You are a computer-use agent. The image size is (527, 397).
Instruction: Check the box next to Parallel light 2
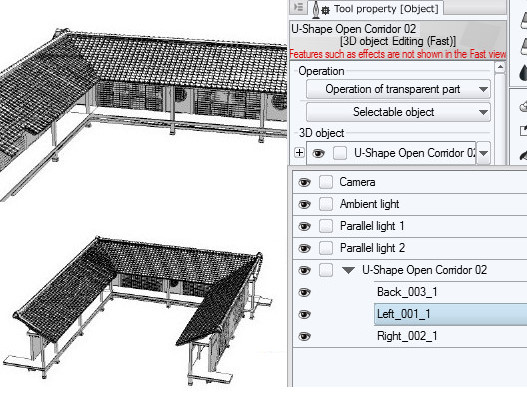tap(326, 248)
